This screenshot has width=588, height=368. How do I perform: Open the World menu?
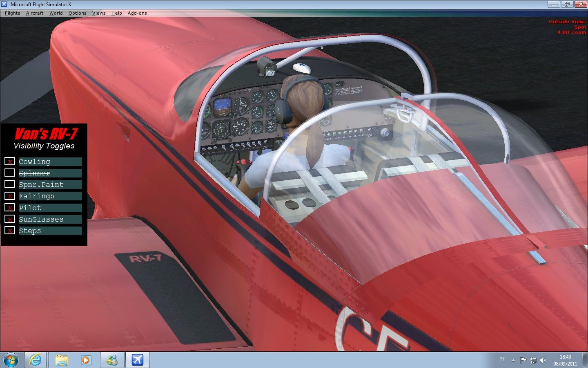(x=56, y=13)
